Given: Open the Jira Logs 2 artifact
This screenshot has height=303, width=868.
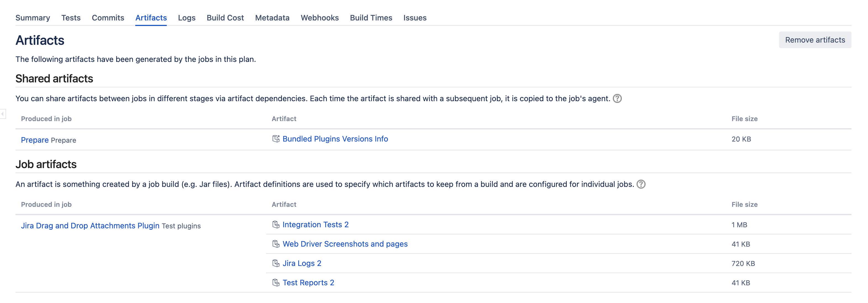Looking at the screenshot, I should tap(302, 263).
